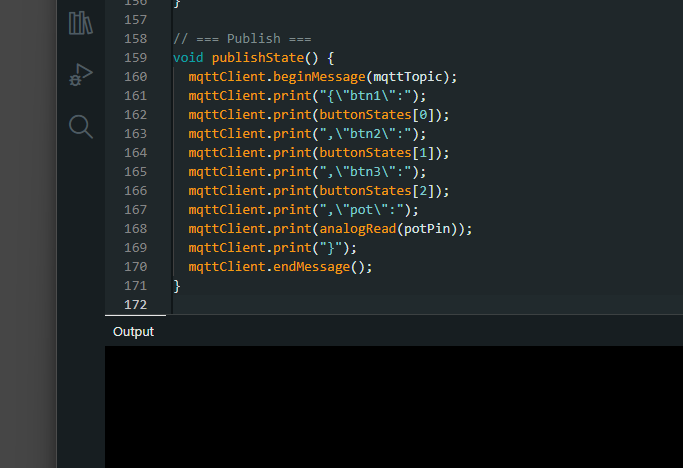The image size is (683, 468).
Task: Click buttonStates[0] on line 162
Action: (x=380, y=115)
